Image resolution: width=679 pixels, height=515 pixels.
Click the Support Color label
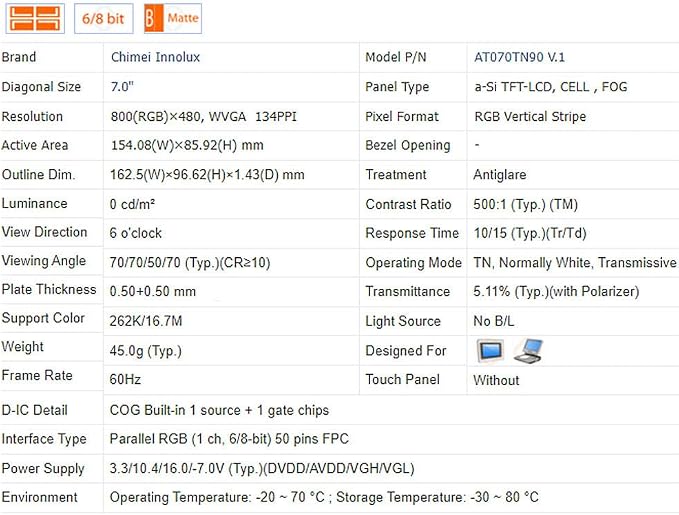click(43, 318)
